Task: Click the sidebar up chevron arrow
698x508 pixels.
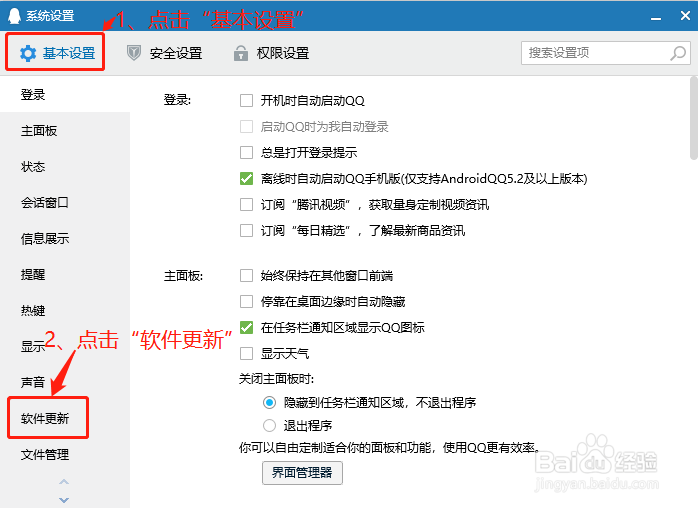Action: [64, 482]
